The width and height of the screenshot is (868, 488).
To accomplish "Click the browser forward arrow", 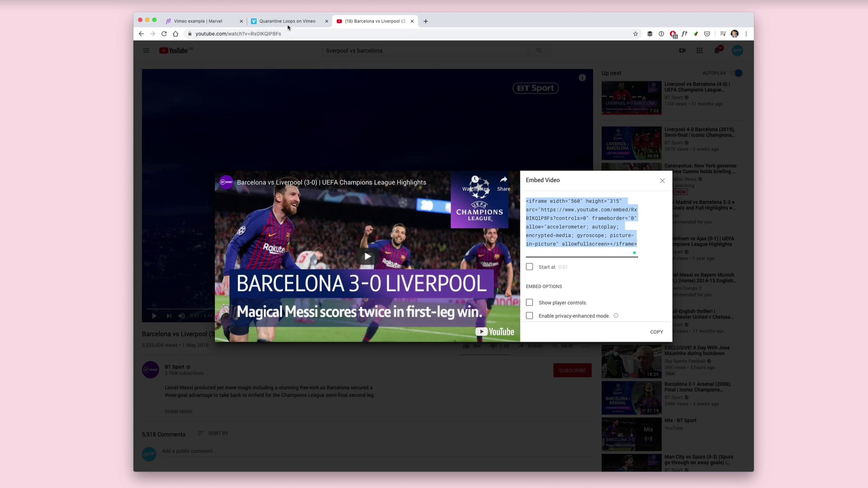I will 152,34.
